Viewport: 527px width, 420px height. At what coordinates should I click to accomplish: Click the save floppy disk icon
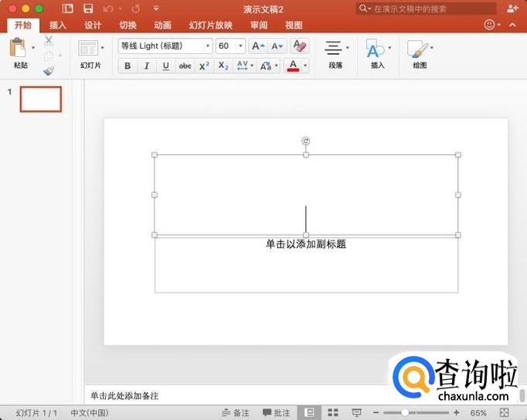[88, 8]
